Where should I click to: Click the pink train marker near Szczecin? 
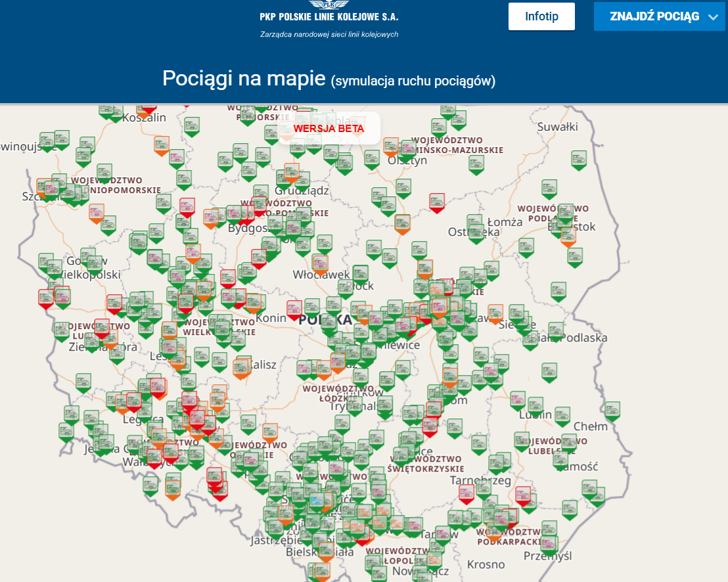[x=51, y=189]
